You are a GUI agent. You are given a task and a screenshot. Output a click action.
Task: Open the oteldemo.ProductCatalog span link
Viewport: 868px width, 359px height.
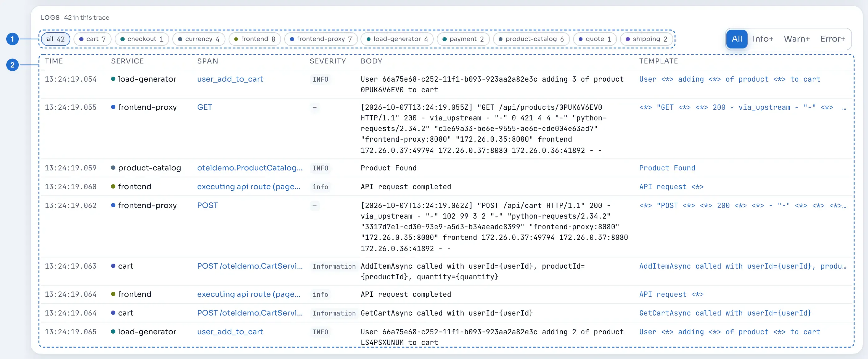coord(250,168)
